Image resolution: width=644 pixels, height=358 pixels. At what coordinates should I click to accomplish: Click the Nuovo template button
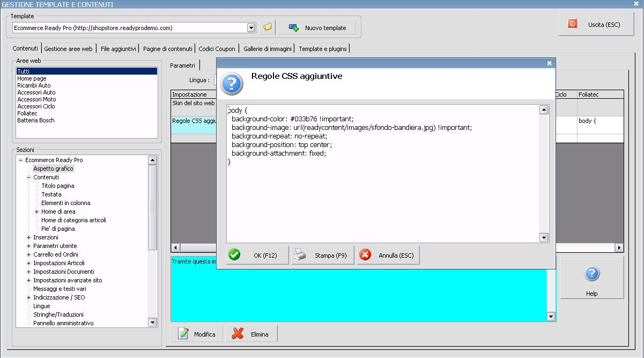pyautogui.click(x=317, y=27)
